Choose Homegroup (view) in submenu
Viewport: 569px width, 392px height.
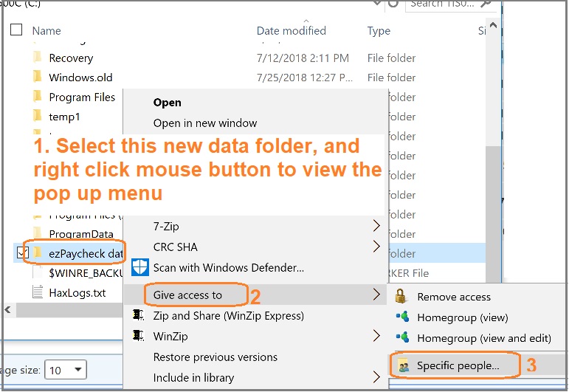point(463,317)
